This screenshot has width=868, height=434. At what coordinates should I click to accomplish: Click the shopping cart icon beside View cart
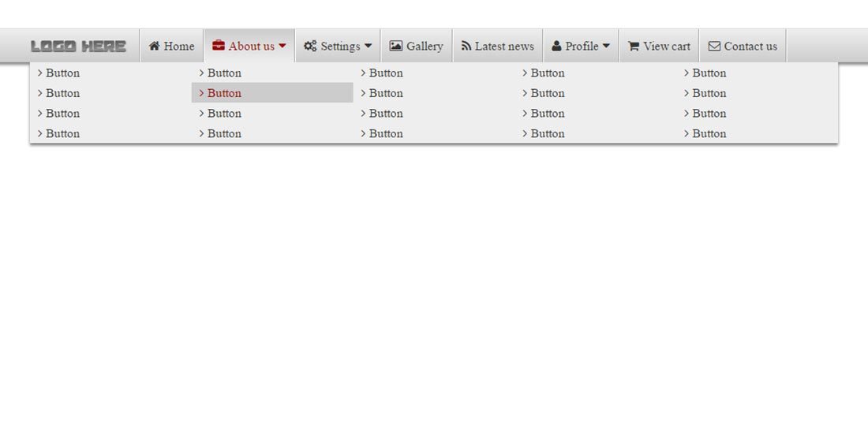click(x=634, y=46)
